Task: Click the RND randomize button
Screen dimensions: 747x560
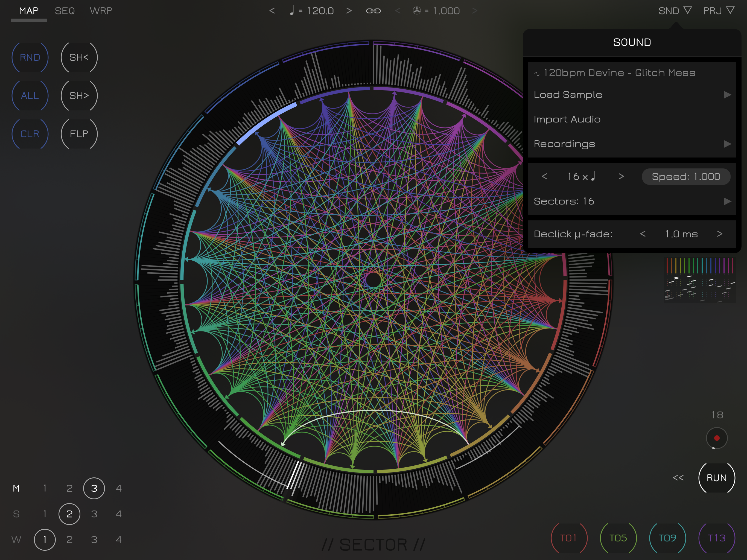Action: (x=30, y=57)
